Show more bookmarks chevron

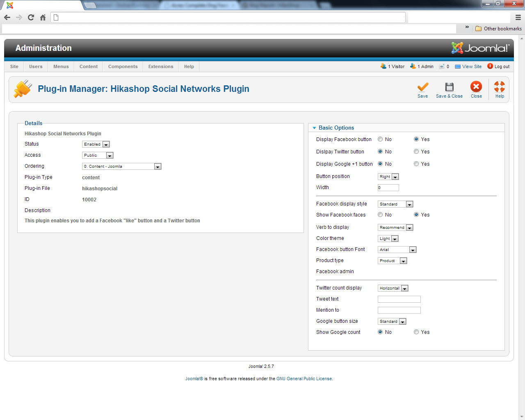click(467, 27)
